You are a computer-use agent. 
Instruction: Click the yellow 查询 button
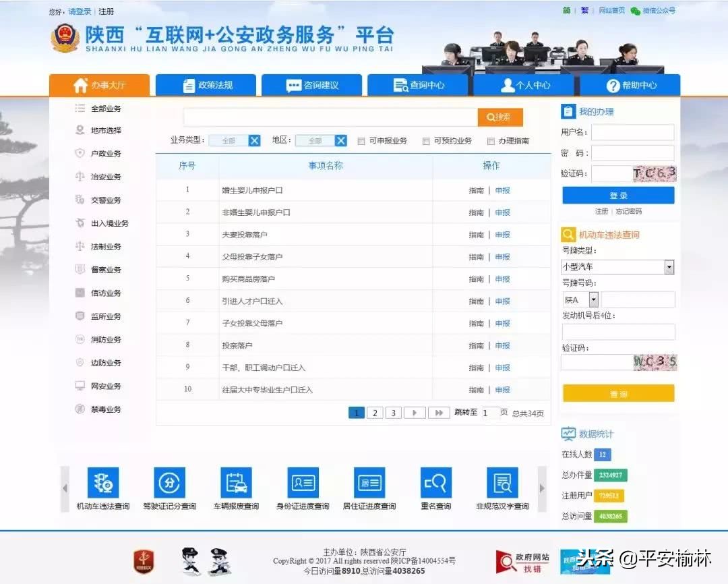618,393
